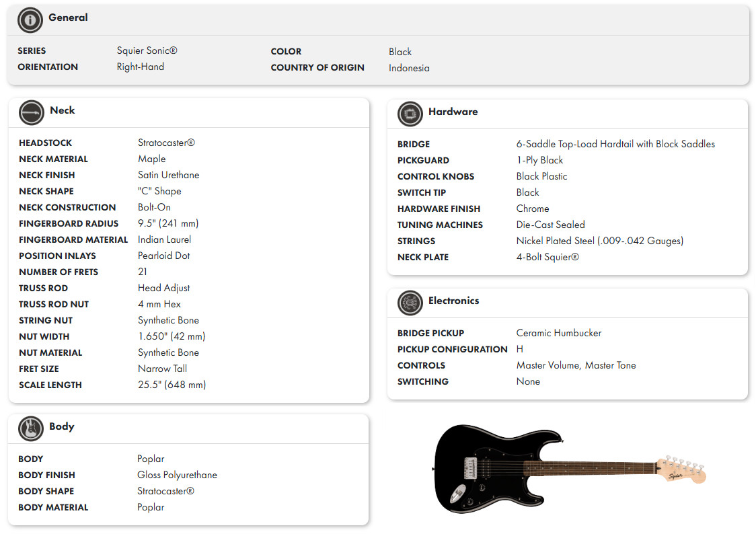This screenshot has width=756, height=534.
Task: Click the Body section guitar icon
Action: pyautogui.click(x=31, y=429)
